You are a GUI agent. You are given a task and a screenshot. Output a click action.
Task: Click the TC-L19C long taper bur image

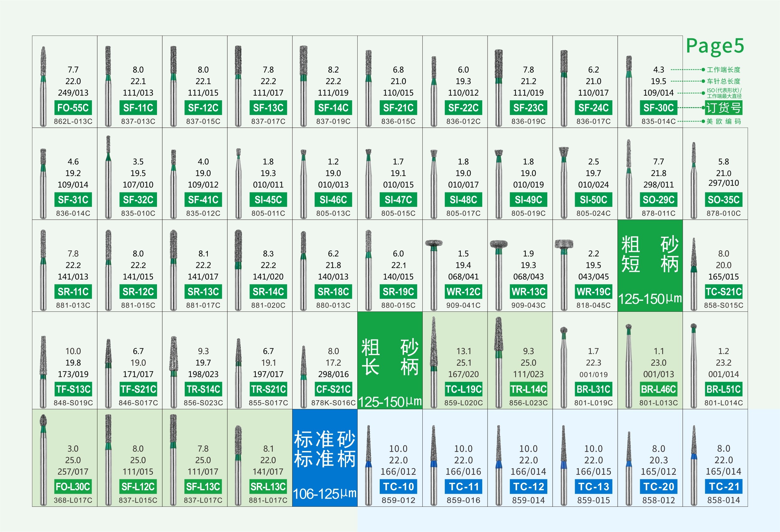click(x=434, y=362)
